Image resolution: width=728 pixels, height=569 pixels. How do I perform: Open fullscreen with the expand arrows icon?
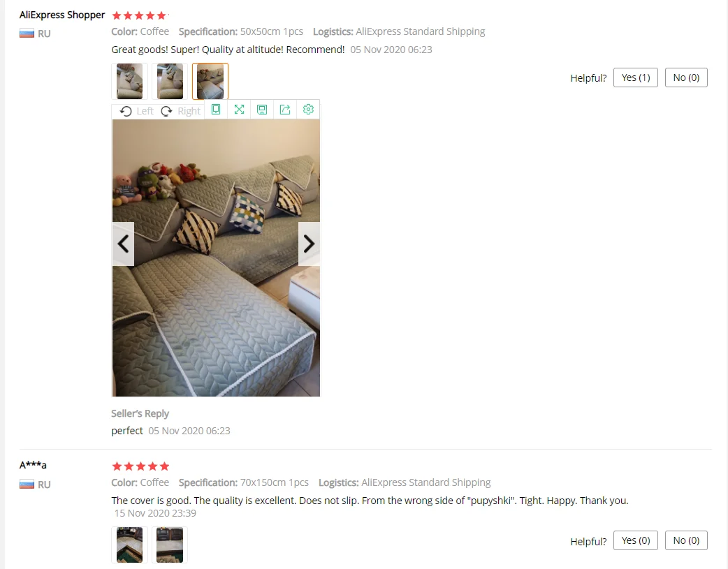click(x=239, y=110)
